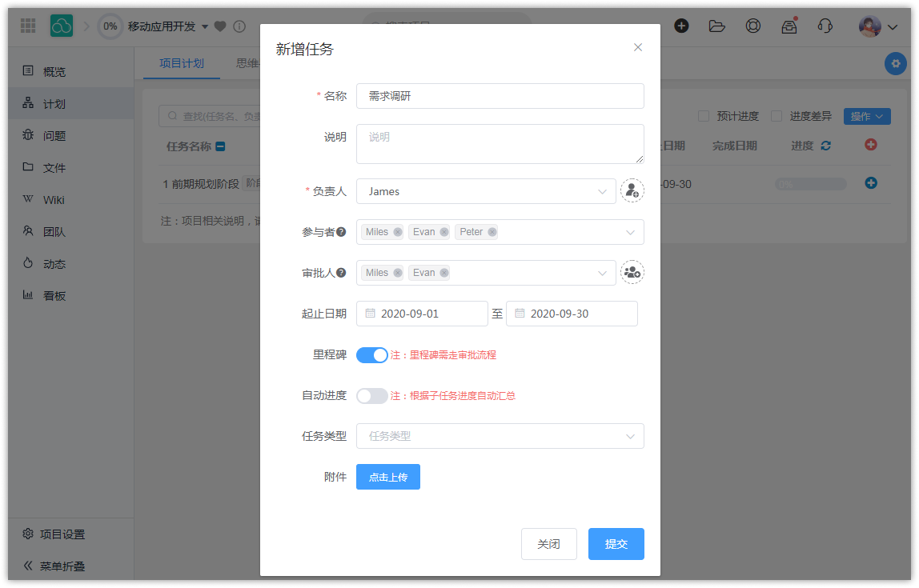Click the red plus add-task icon
Screen dimensions: 919x588
point(871,144)
